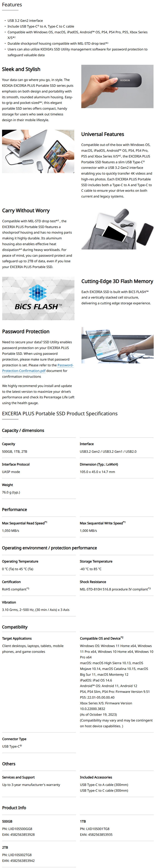Click the Product Info section heading
This screenshot has height=868, width=155.
click(x=14, y=808)
